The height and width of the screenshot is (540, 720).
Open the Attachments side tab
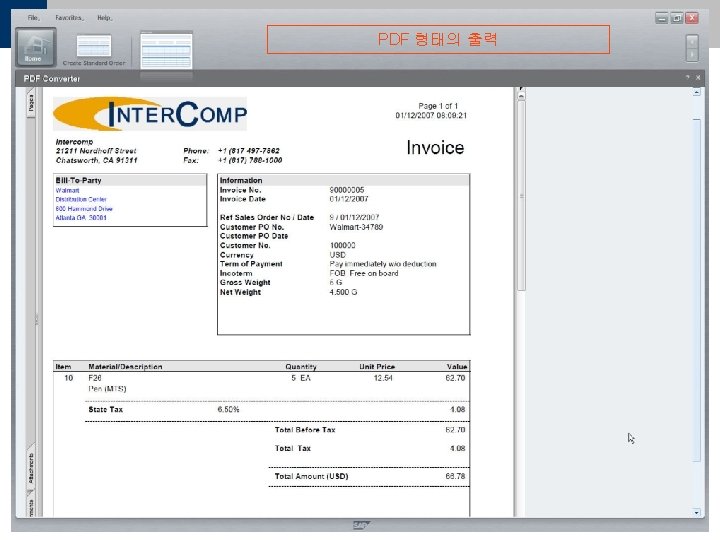(x=31, y=467)
